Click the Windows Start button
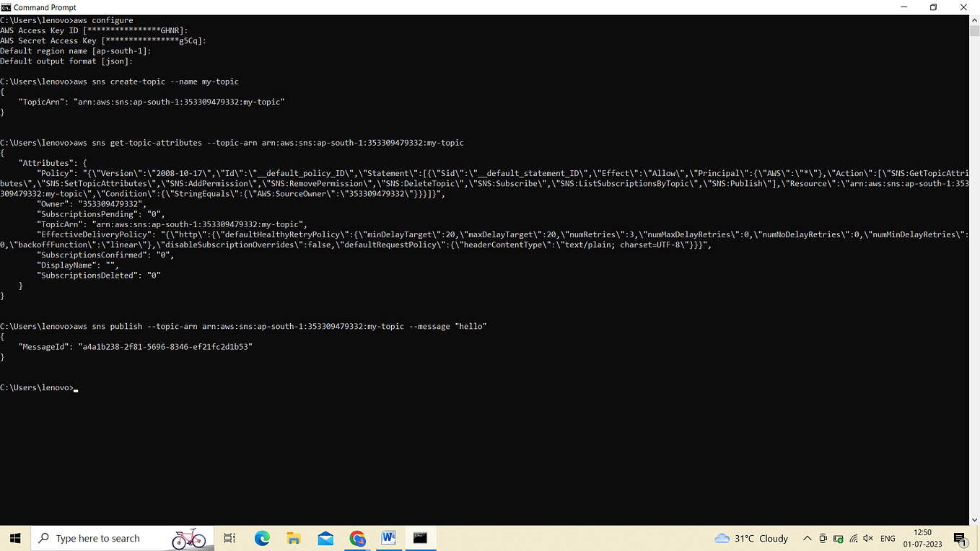This screenshot has height=551, width=980. [x=14, y=538]
